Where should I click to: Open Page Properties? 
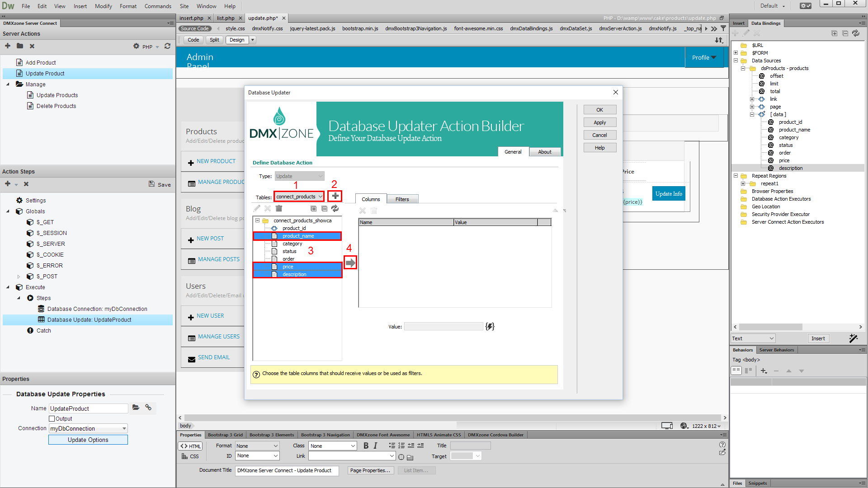pyautogui.click(x=370, y=470)
